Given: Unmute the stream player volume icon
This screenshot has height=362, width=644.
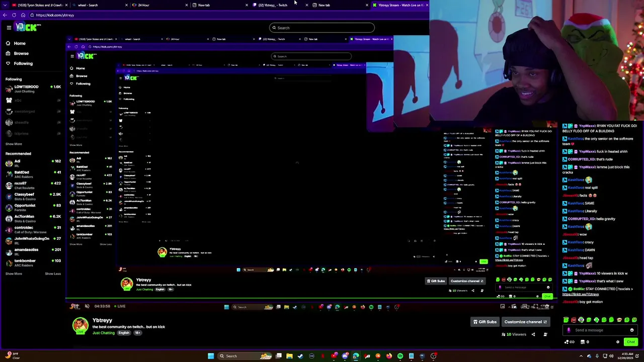Looking at the screenshot, I should 87,306.
